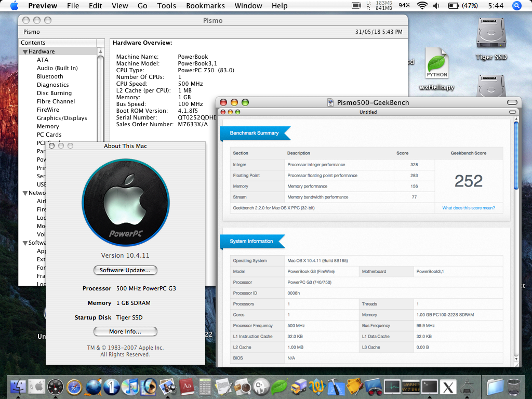
Task: Click the Integer score value 328
Action: click(414, 165)
